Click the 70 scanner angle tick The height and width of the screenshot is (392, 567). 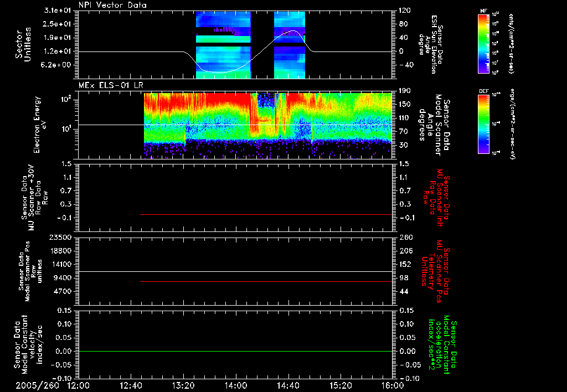tap(403, 132)
